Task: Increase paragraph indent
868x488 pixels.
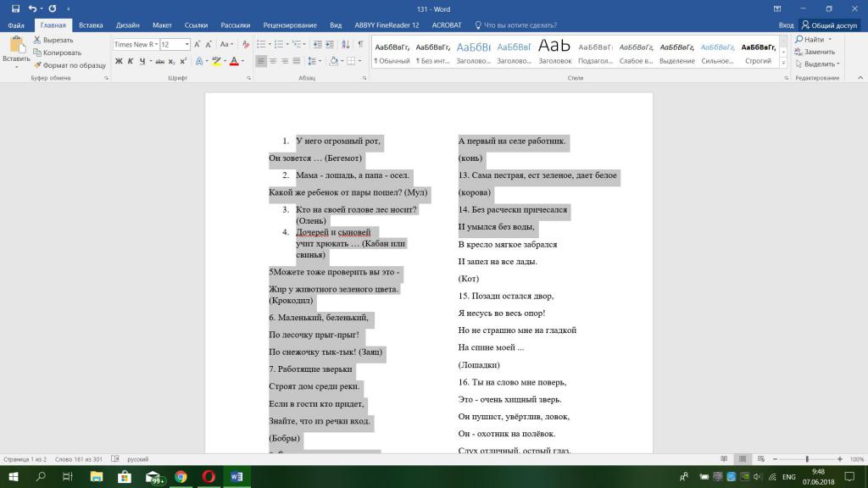Action: [328, 44]
